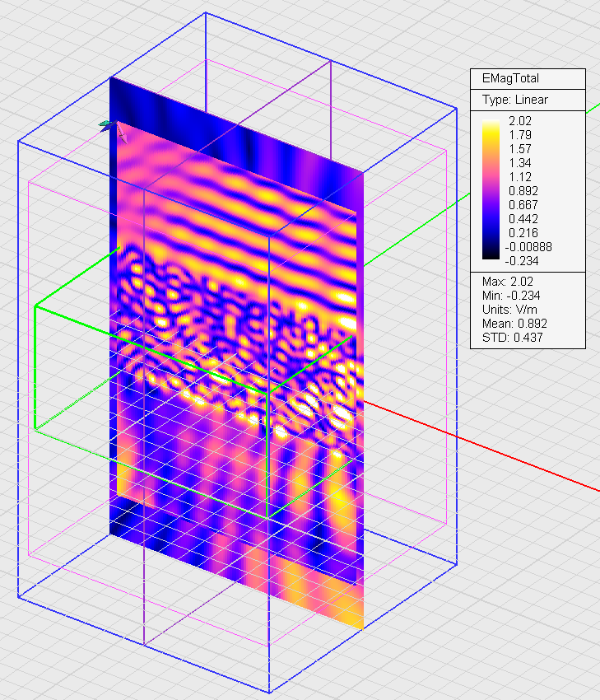Click the Units: V/m label
Image resolution: width=600 pixels, height=700 pixels.
tap(509, 310)
